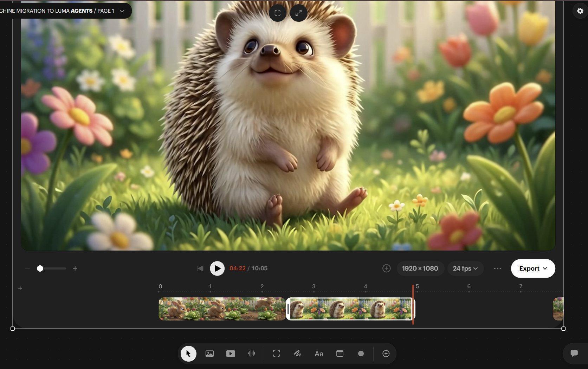Click the focus frame icon above video

[x=278, y=13]
